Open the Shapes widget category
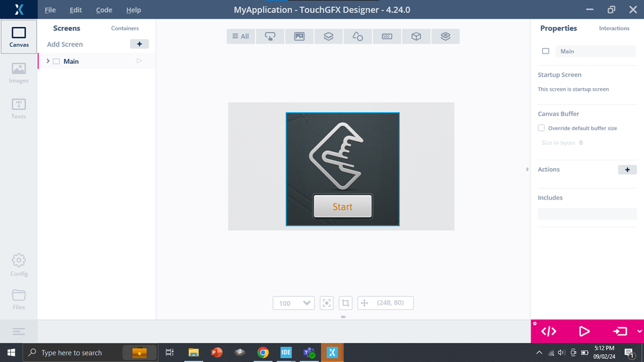 click(357, 36)
